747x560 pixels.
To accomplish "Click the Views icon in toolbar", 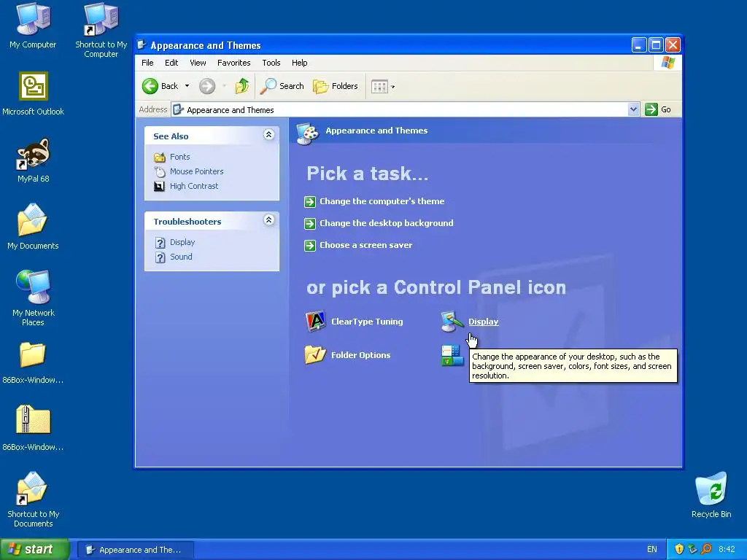I will 379,87.
